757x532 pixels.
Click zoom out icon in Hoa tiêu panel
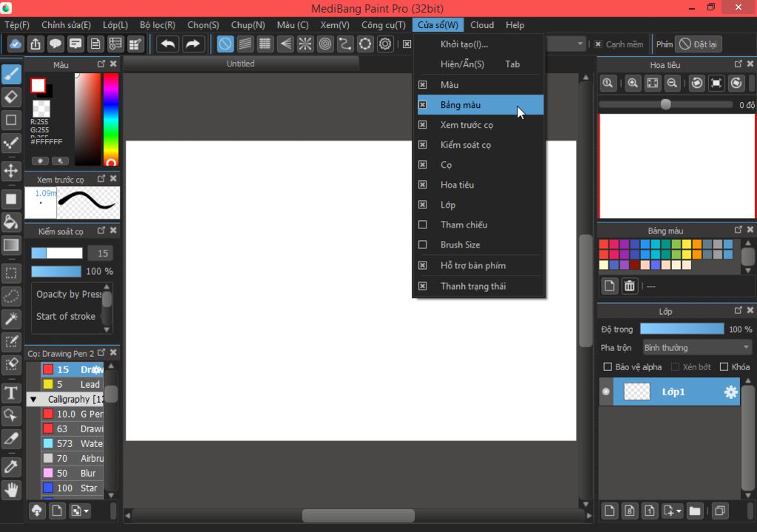pyautogui.click(x=672, y=83)
